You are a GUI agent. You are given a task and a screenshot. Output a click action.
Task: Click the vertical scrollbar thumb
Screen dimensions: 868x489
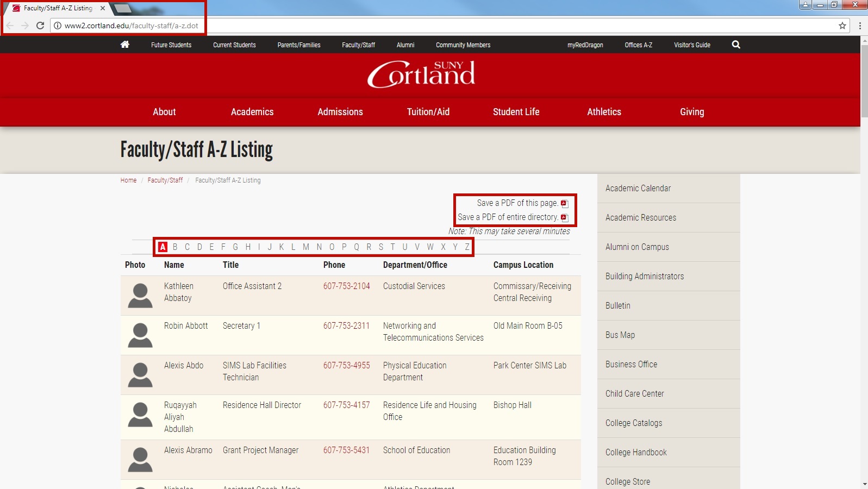(864, 80)
